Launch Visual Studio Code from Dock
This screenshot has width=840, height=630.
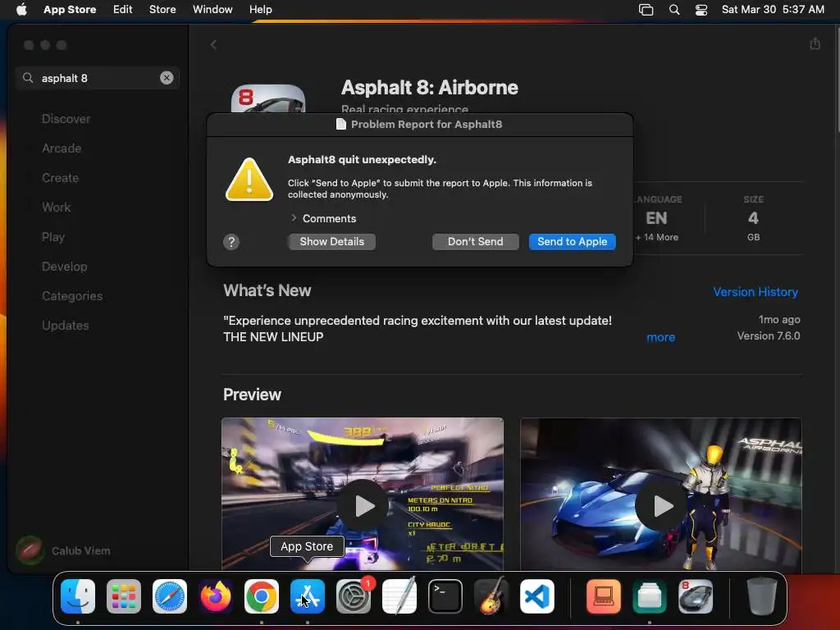click(x=537, y=596)
